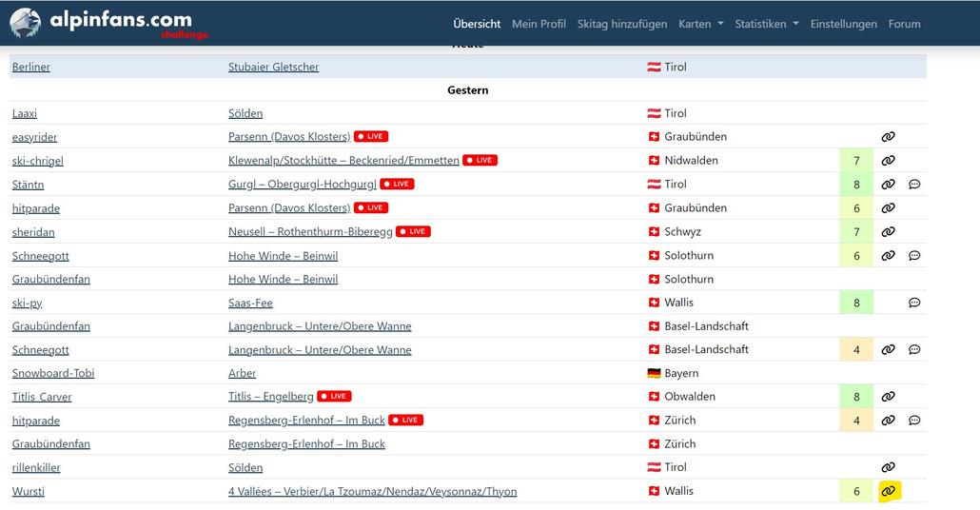This screenshot has width=980, height=510.
Task: Open Einstellungen in the navigation bar
Action: pyautogui.click(x=843, y=24)
